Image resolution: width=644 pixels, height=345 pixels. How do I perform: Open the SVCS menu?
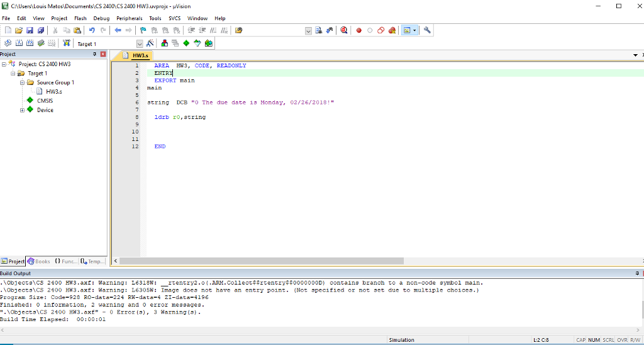tap(175, 18)
